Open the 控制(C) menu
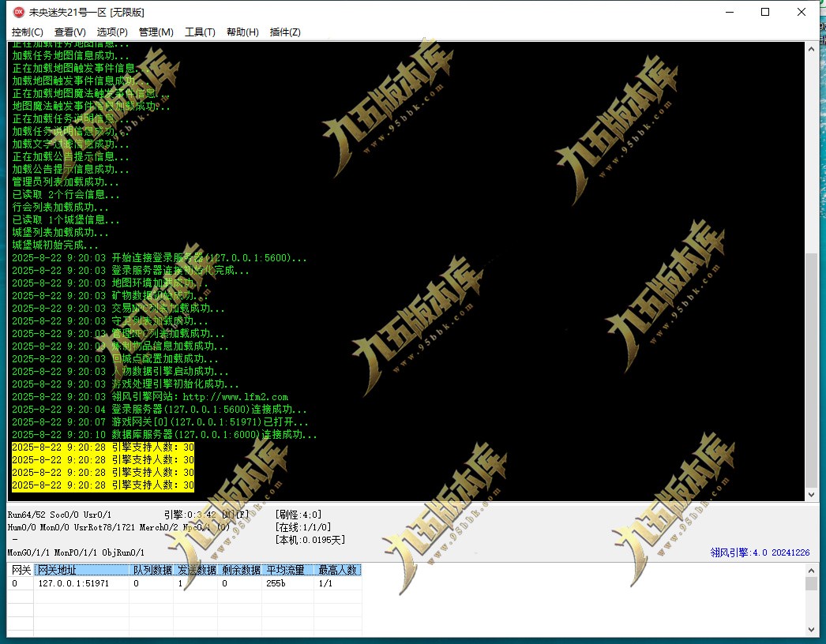The image size is (826, 644). pos(28,32)
